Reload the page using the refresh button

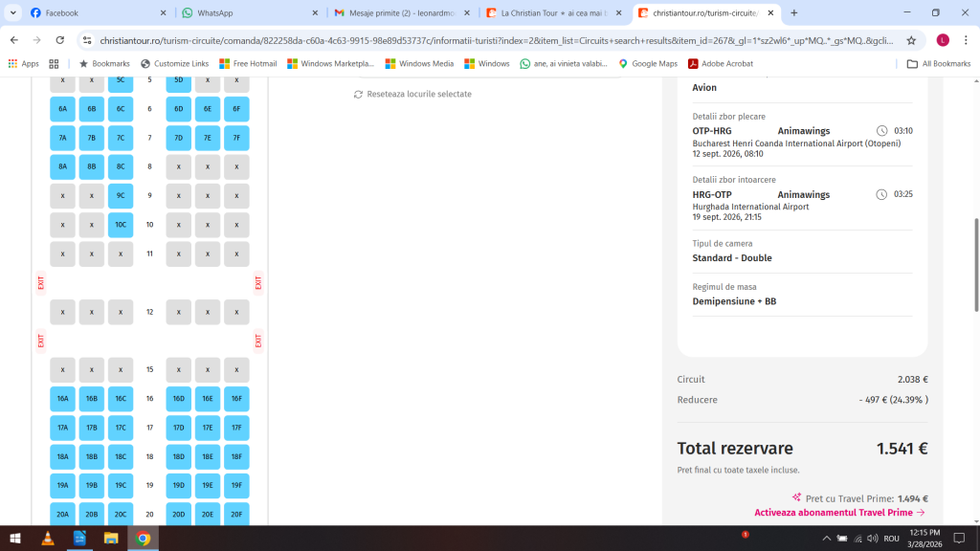(60, 40)
